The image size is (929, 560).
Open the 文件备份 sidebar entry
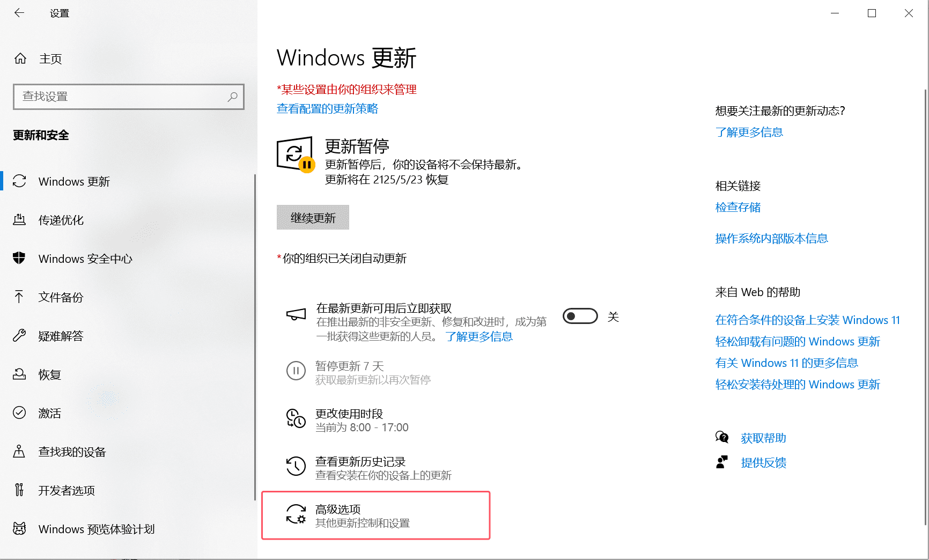point(61,297)
